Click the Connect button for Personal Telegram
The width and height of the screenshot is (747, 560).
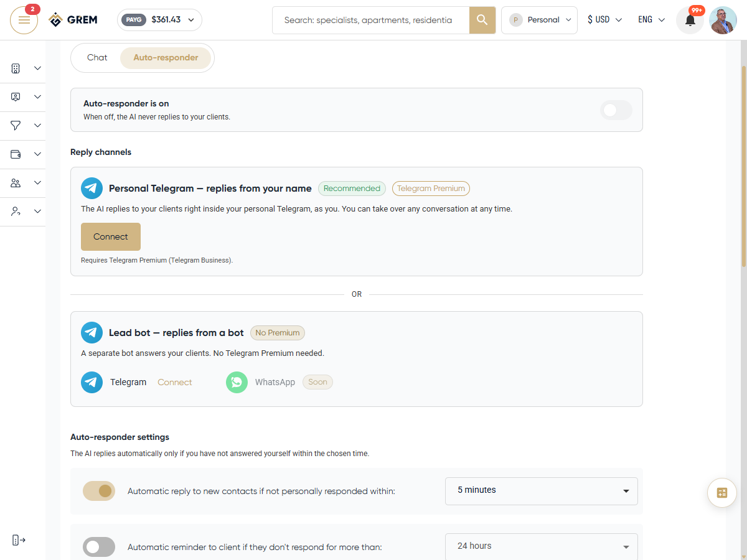(x=111, y=237)
